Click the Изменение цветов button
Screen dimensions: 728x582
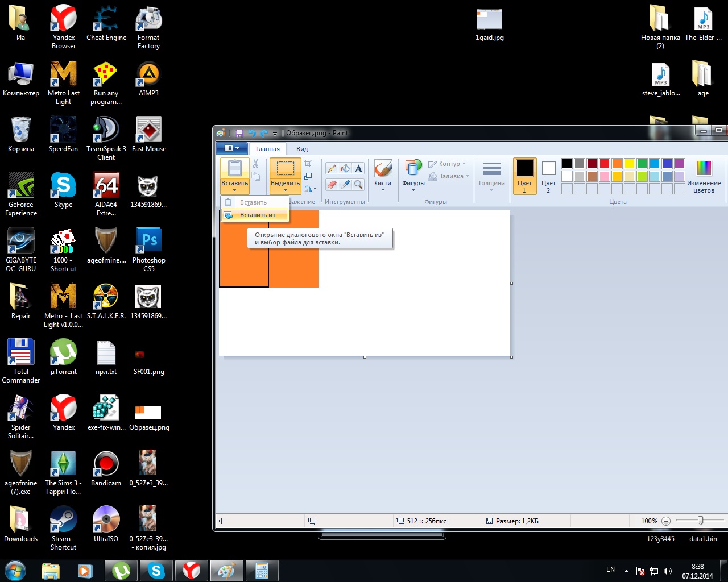(x=704, y=176)
